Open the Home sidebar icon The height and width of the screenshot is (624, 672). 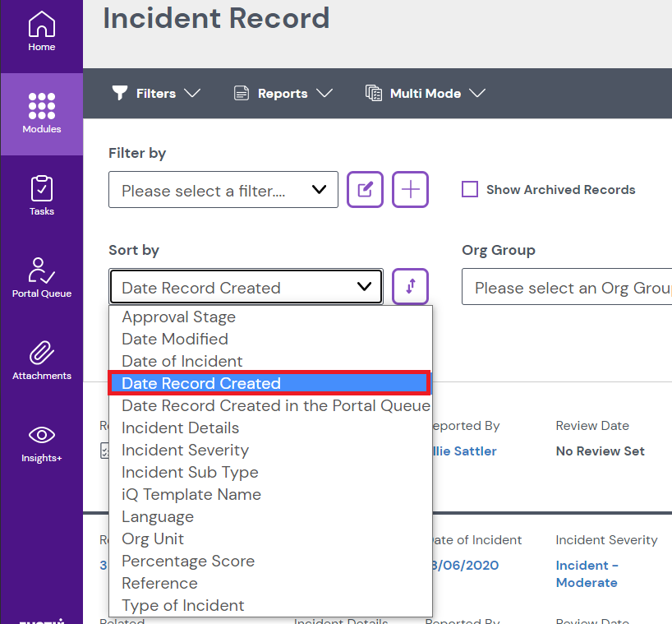[x=41, y=31]
